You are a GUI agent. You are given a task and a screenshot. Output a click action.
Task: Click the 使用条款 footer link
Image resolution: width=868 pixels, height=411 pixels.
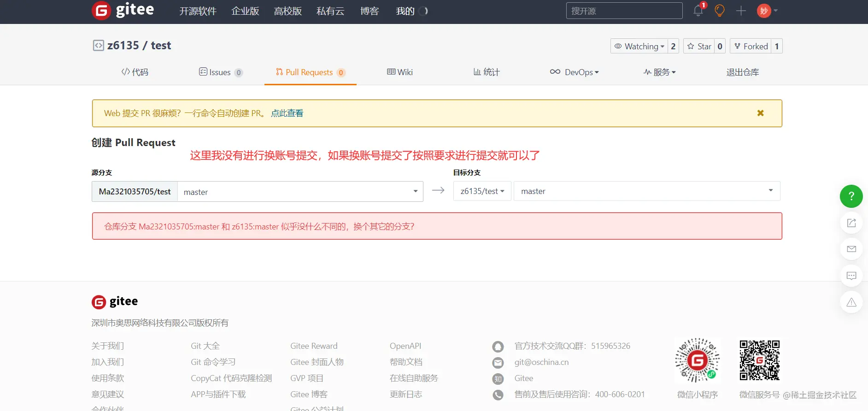(x=108, y=378)
